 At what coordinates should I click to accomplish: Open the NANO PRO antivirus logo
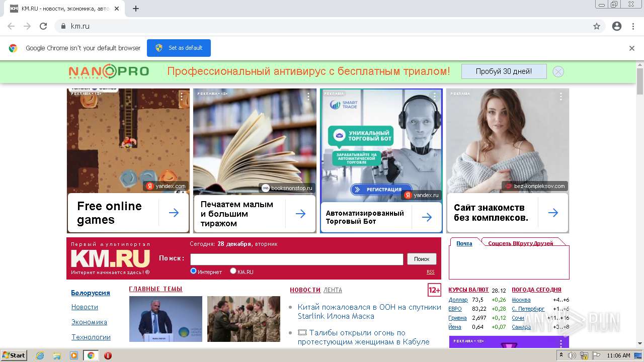tap(109, 71)
